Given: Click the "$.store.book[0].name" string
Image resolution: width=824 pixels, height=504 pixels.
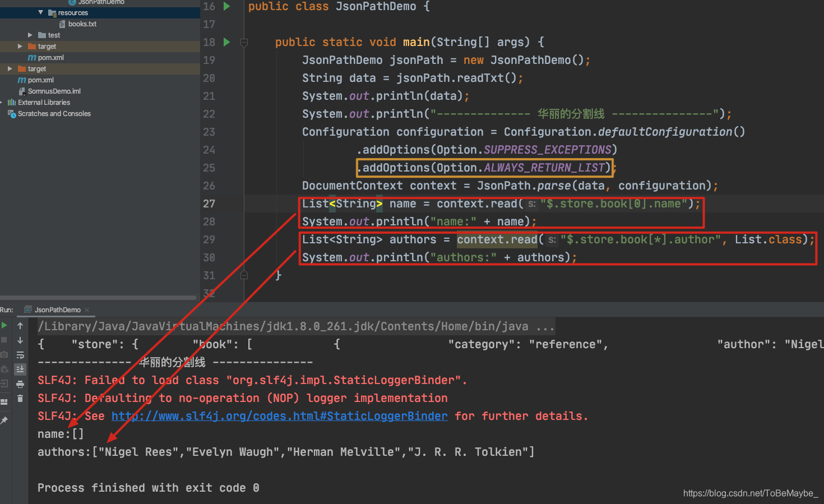Looking at the screenshot, I should pyautogui.click(x=614, y=204).
